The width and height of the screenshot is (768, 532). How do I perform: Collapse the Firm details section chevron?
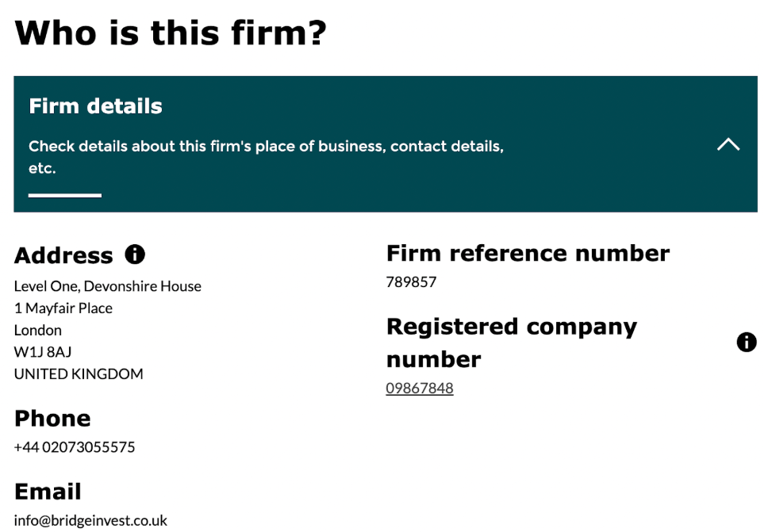(728, 144)
